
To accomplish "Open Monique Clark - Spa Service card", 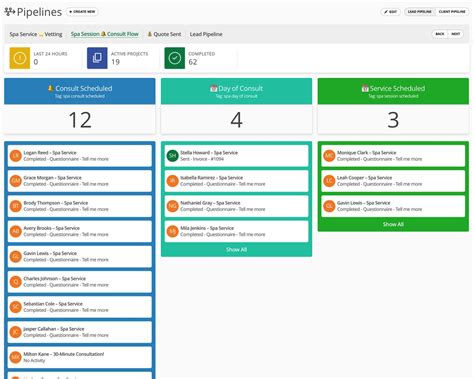I will pos(393,156).
